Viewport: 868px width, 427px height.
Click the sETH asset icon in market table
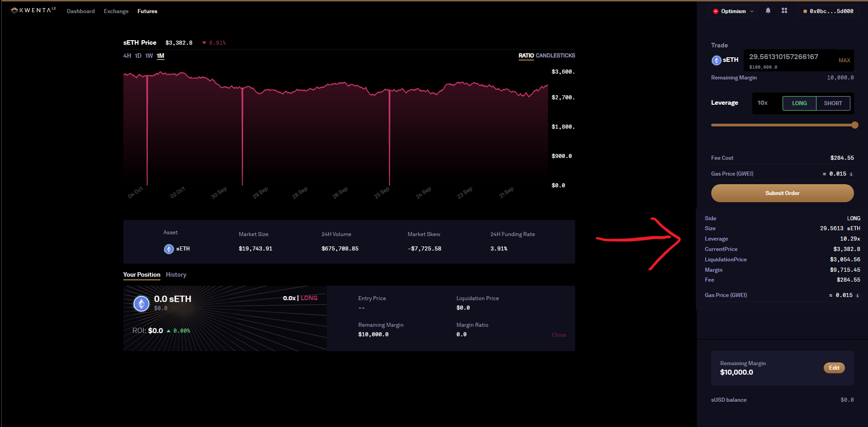click(169, 249)
